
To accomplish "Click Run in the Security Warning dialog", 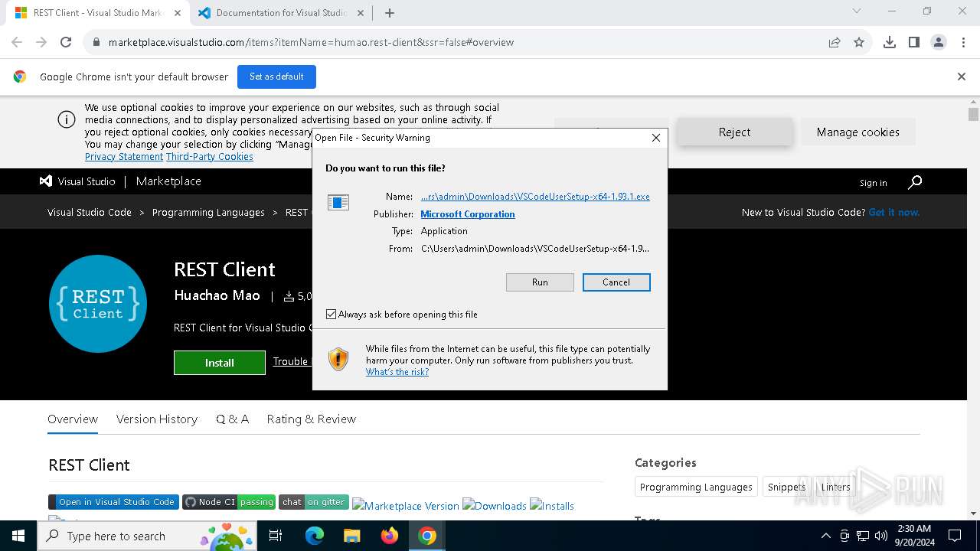I will [540, 282].
